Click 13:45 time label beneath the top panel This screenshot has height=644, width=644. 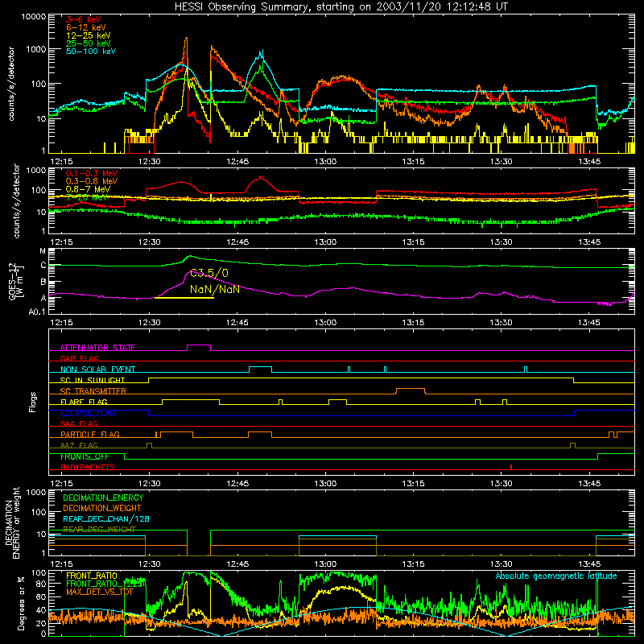589,162
